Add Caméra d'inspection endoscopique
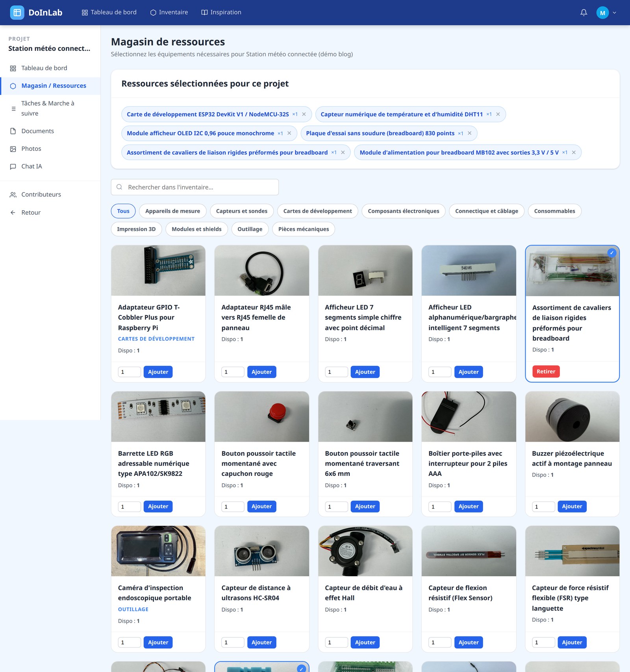The width and height of the screenshot is (630, 672). click(158, 642)
